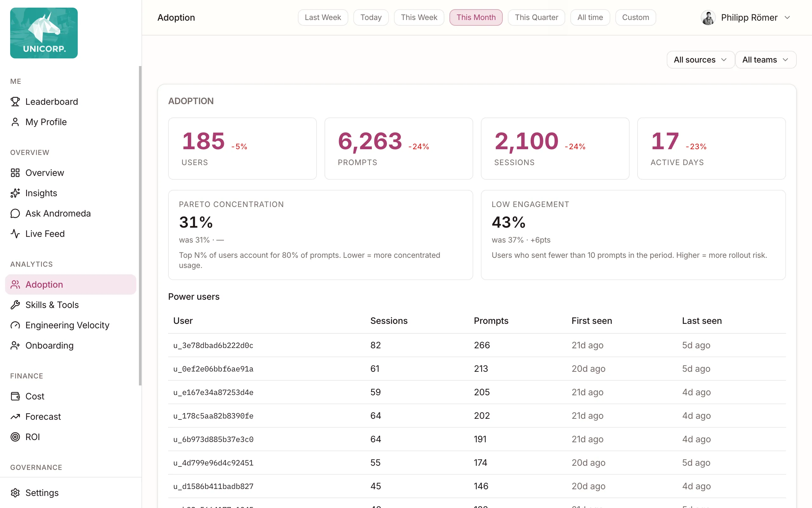Select the All time range

pos(590,17)
